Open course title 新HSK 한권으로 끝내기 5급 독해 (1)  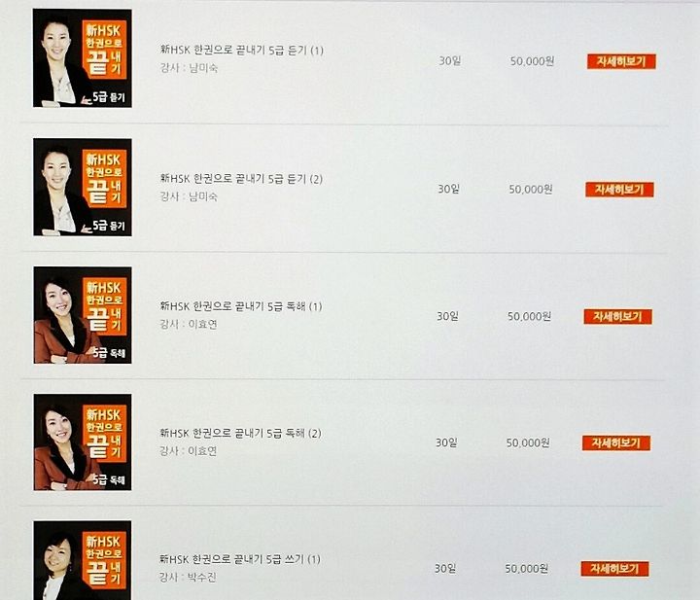[241, 306]
